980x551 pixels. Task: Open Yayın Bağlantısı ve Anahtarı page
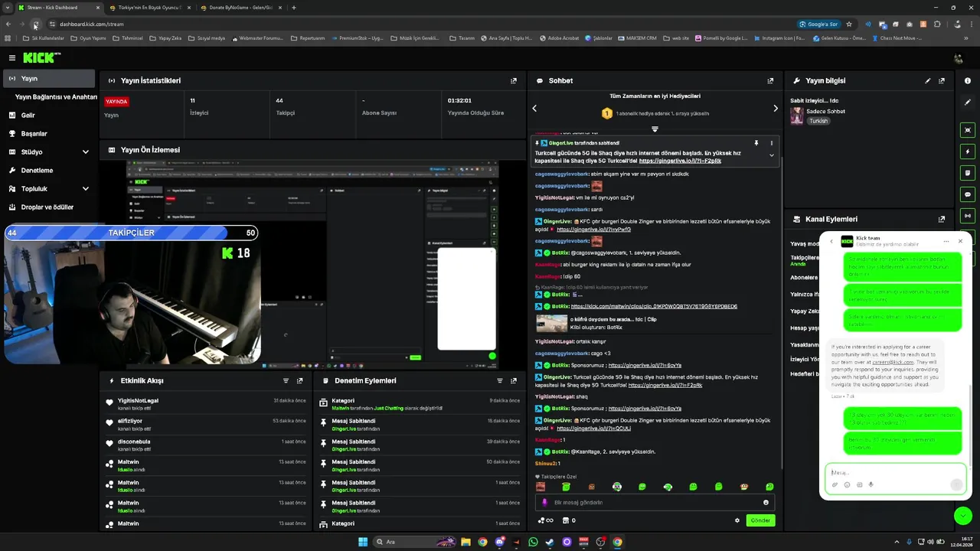56,97
